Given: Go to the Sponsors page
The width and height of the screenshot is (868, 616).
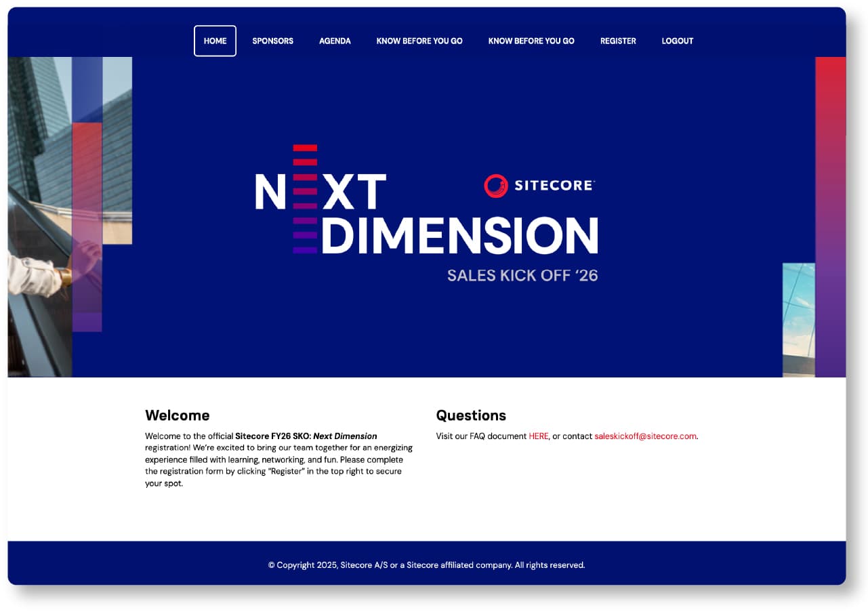Looking at the screenshot, I should click(272, 41).
